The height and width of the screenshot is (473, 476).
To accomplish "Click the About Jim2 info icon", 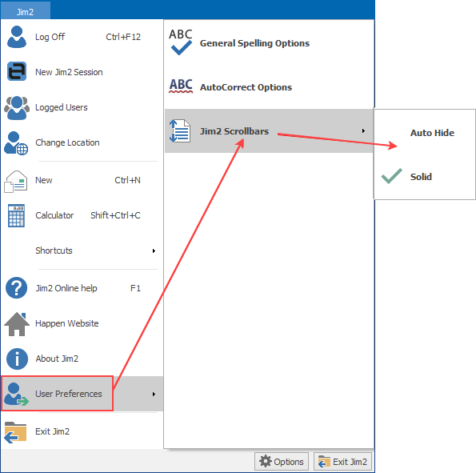I will click(17, 359).
